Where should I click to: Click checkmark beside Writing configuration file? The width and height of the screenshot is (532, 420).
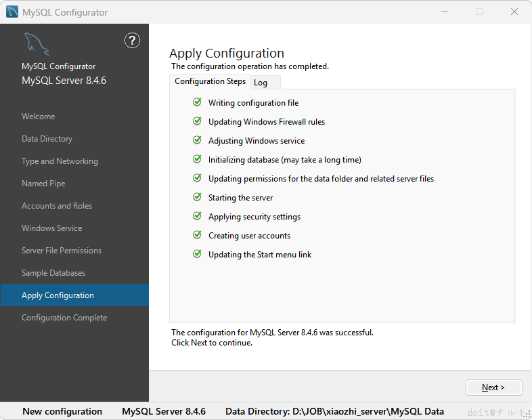point(197,102)
